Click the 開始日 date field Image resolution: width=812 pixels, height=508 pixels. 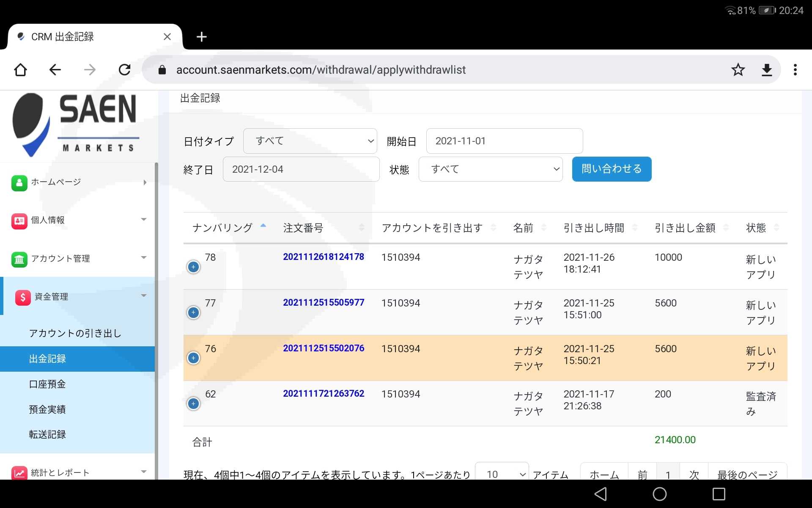504,141
